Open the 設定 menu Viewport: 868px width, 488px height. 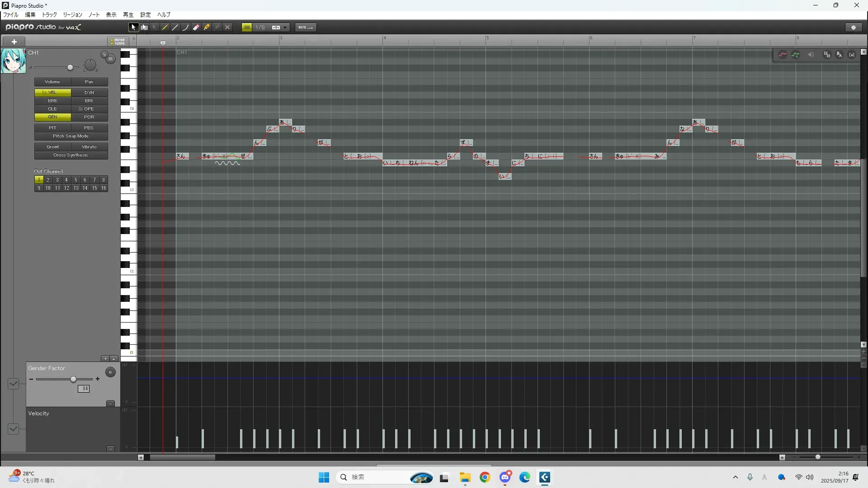[x=145, y=15]
